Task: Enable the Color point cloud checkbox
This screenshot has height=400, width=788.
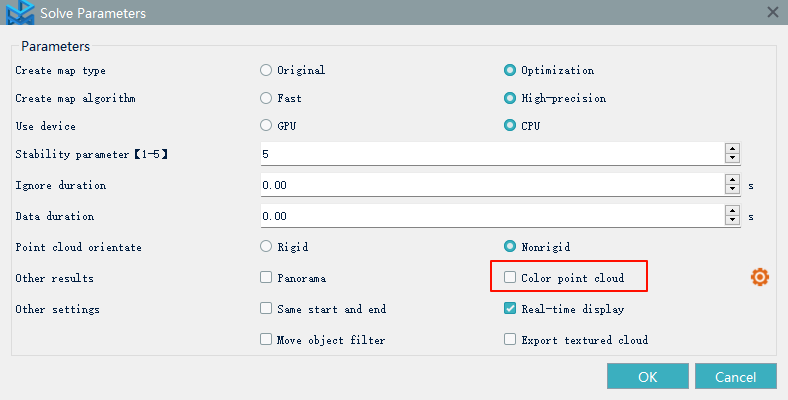Action: click(511, 278)
